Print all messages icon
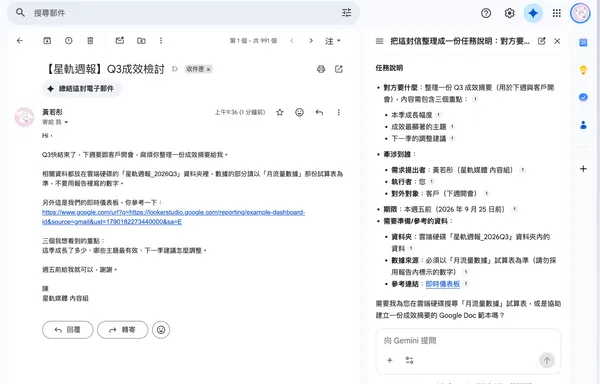600x384 pixels. tap(321, 69)
